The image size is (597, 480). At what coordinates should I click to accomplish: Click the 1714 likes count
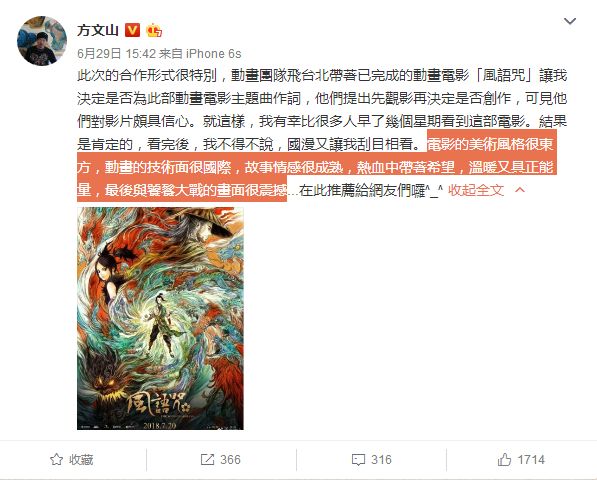pos(531,459)
